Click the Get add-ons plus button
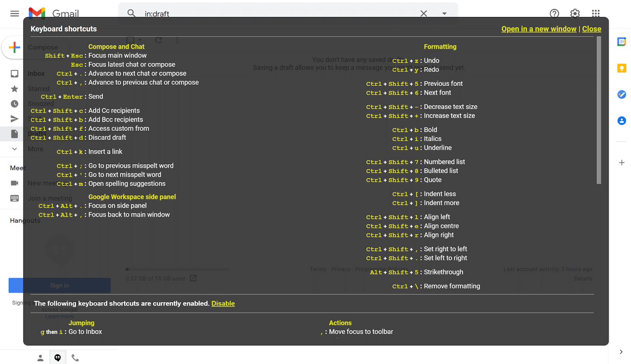 (622, 162)
